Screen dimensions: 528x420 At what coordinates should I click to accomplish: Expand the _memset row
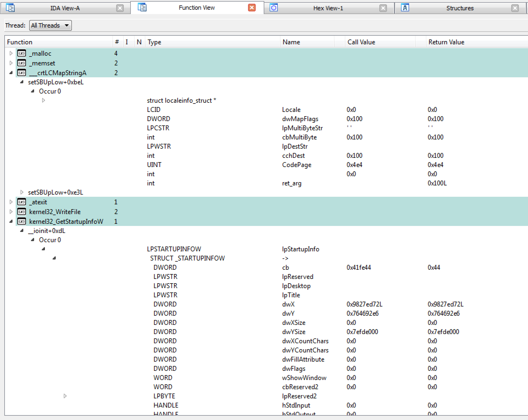[11, 63]
